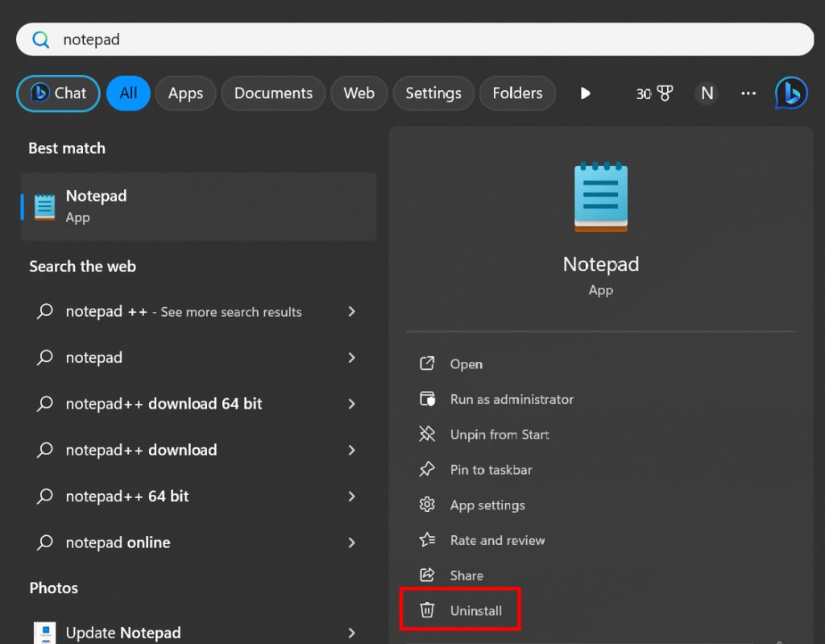Viewport: 825px width, 644px height.
Task: Expand the 'notepad online' result arrow
Action: click(351, 542)
